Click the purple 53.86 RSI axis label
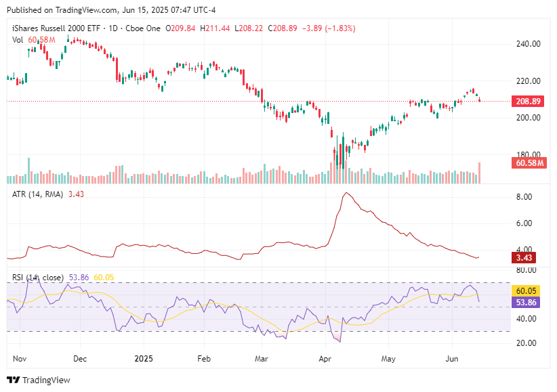This screenshot has width=557, height=392. [x=526, y=302]
